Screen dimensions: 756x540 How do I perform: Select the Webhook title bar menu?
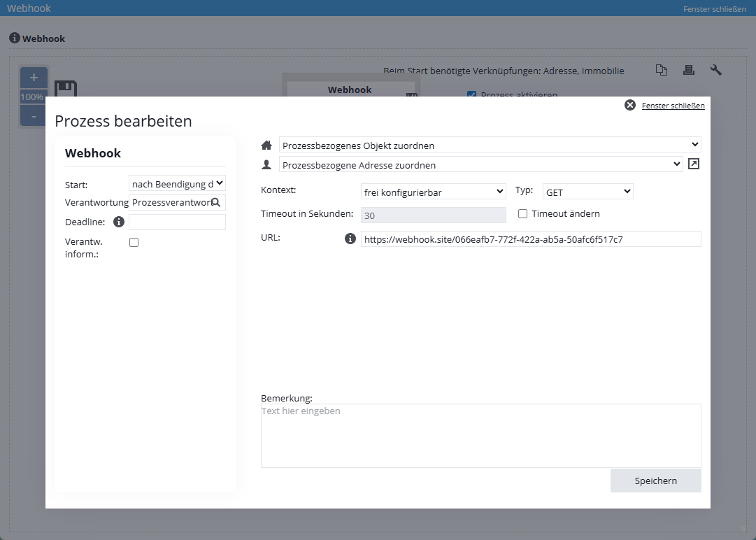(x=29, y=8)
